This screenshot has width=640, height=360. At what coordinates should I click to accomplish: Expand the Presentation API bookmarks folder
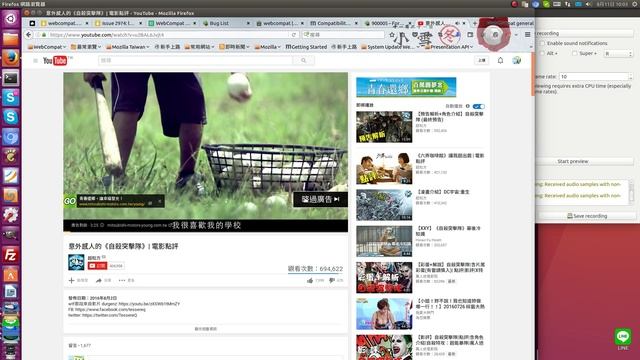point(449,47)
